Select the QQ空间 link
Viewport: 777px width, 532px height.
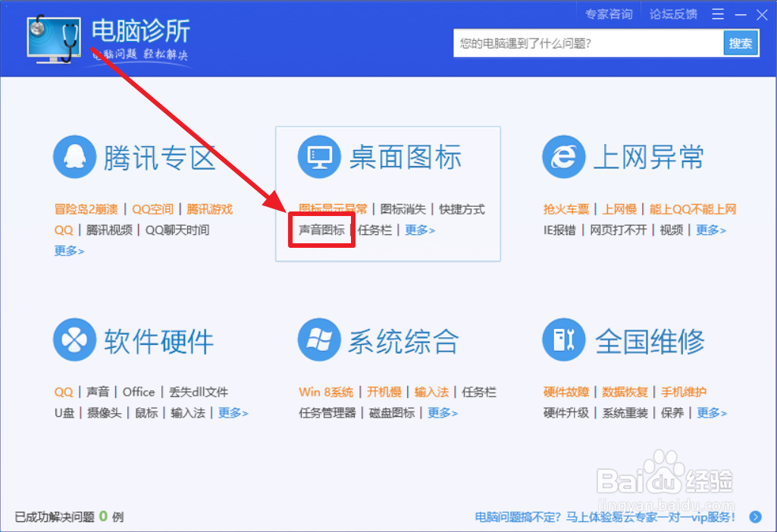click(x=152, y=209)
